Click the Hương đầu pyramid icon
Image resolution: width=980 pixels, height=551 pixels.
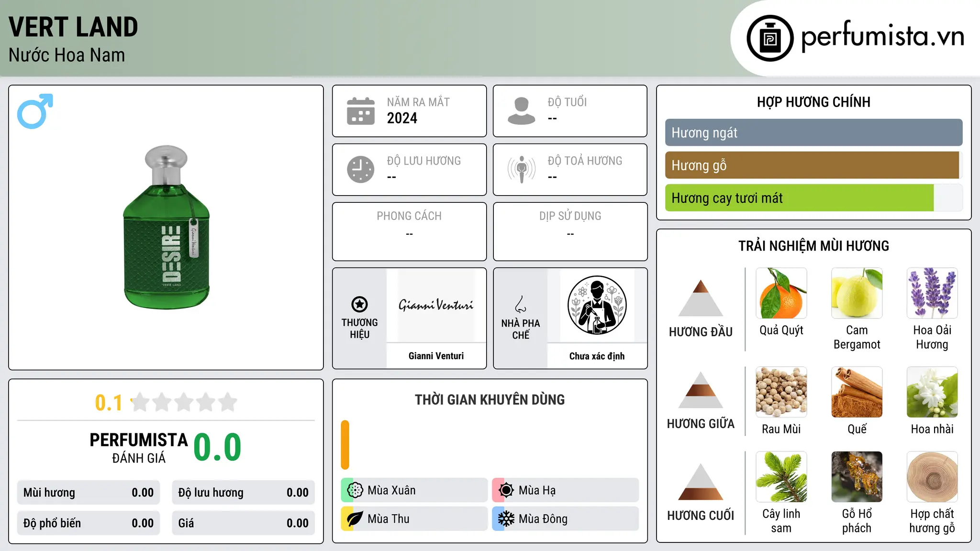pyautogui.click(x=701, y=298)
